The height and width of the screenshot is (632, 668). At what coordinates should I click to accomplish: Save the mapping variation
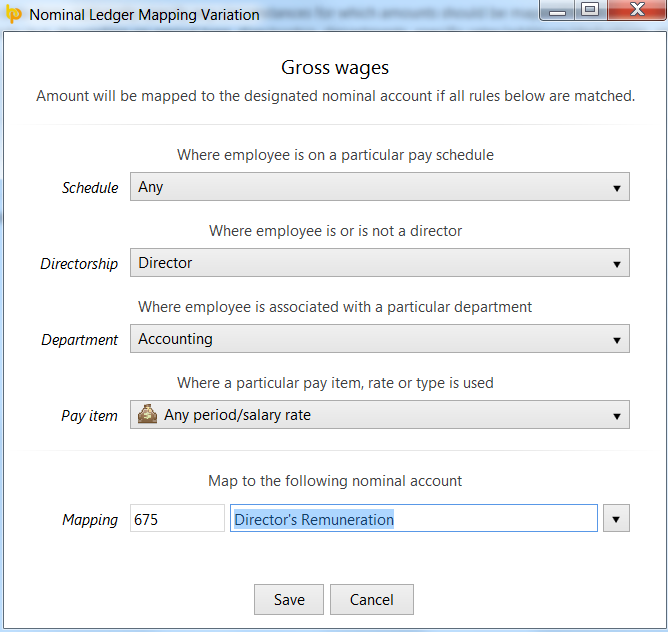(289, 600)
